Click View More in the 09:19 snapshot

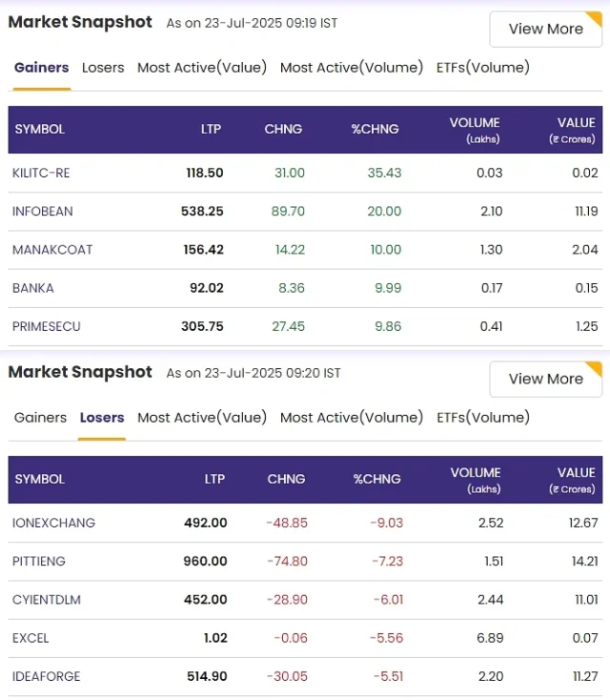coord(546,29)
